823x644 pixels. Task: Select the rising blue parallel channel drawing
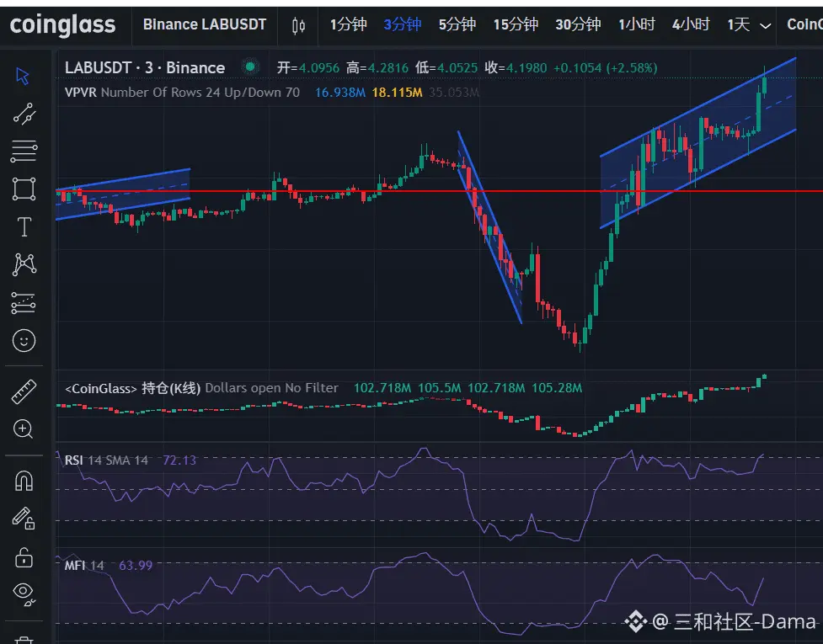coord(698,142)
